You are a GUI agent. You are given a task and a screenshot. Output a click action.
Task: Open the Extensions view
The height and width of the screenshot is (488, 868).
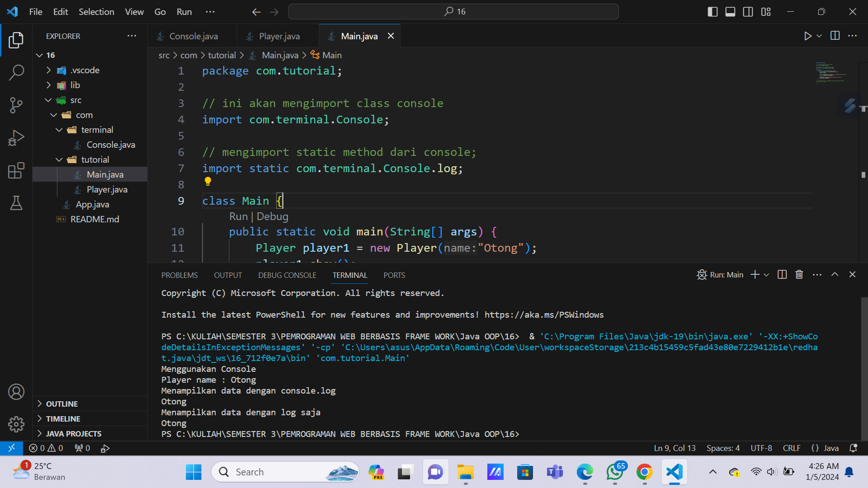coord(16,171)
